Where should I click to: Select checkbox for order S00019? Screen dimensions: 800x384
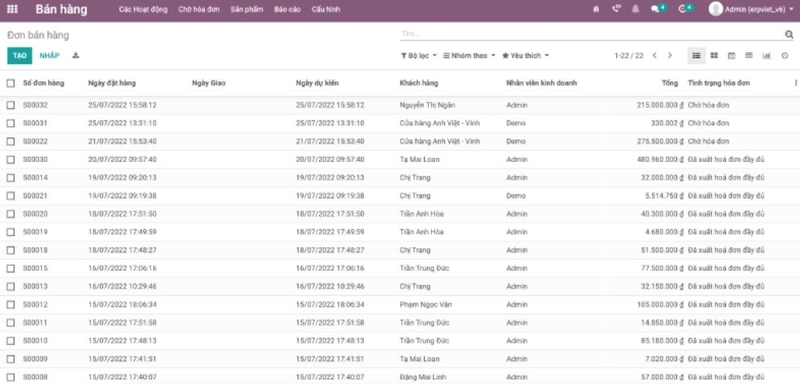(x=11, y=232)
